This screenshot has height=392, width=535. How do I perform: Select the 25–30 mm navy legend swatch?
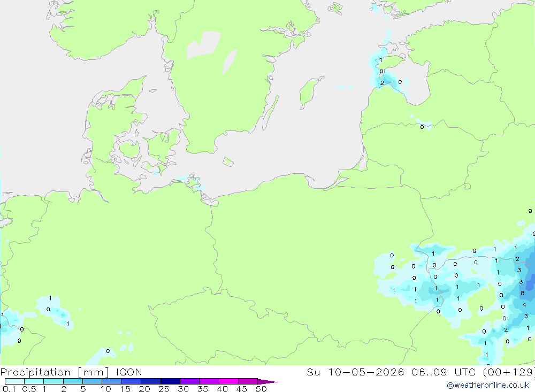170,381
